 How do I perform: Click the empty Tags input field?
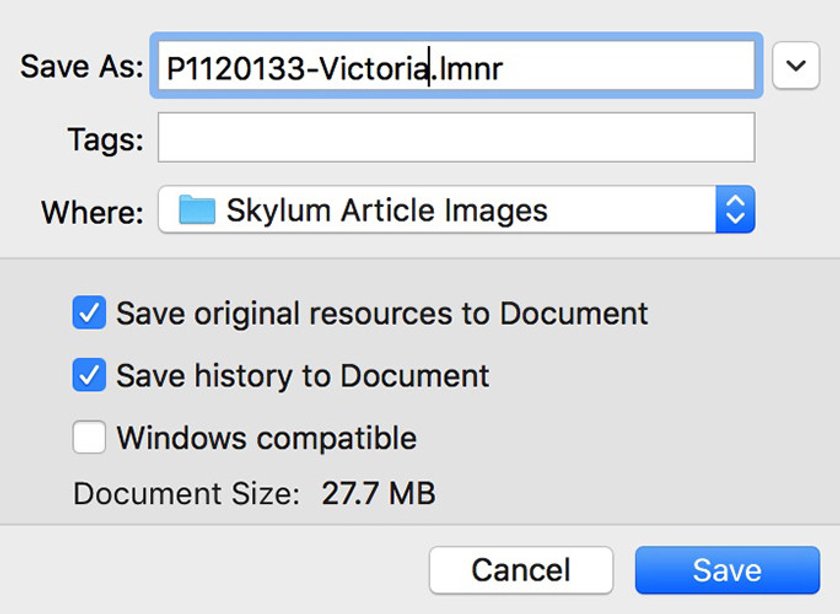(456, 137)
